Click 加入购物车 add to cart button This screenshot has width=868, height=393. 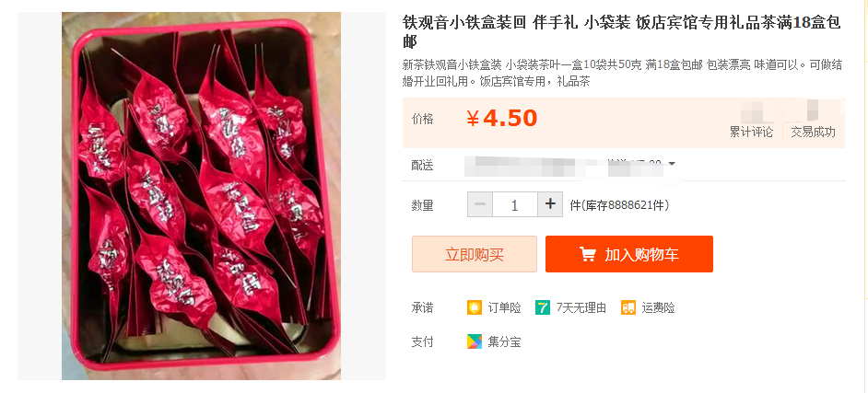[x=628, y=254]
